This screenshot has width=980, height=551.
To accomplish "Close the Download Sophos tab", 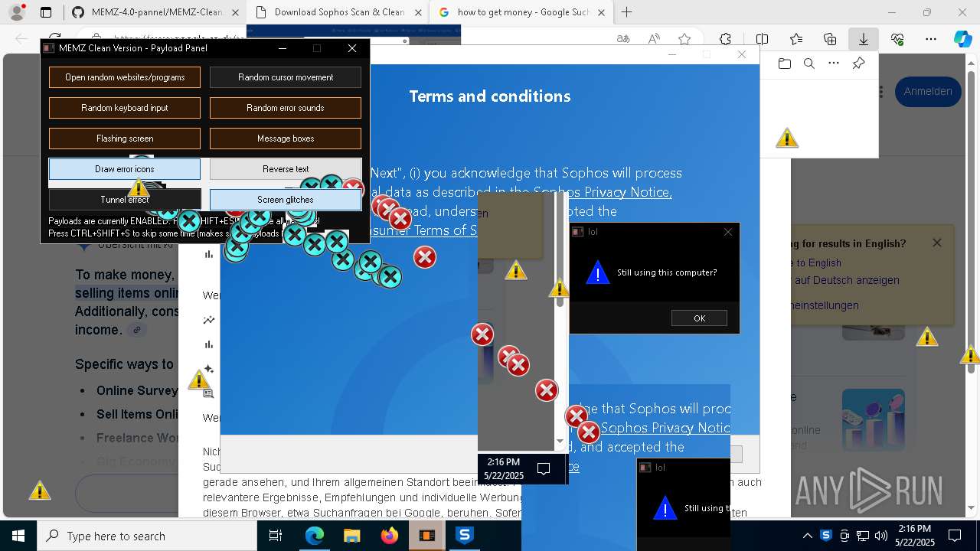I will pos(417,12).
